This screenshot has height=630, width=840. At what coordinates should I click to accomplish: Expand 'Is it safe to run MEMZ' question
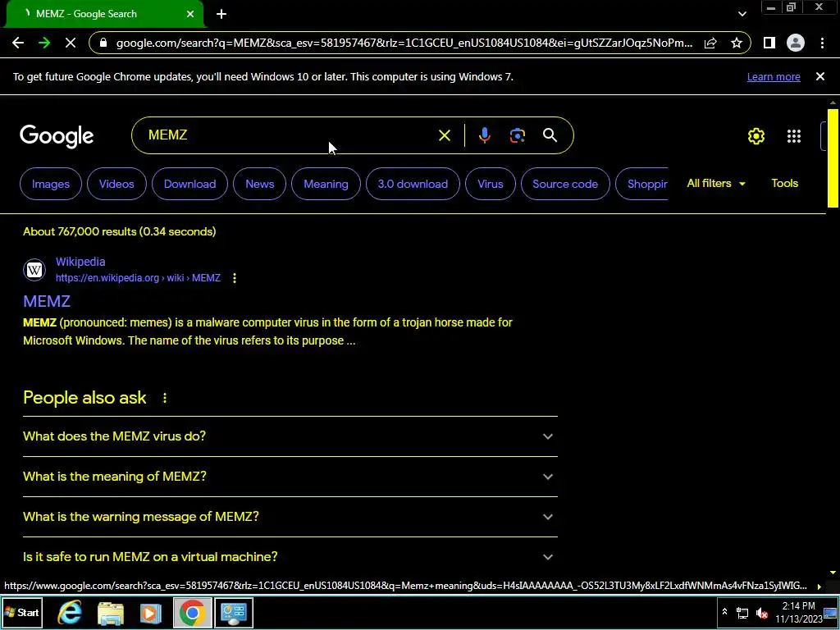pyautogui.click(x=290, y=557)
